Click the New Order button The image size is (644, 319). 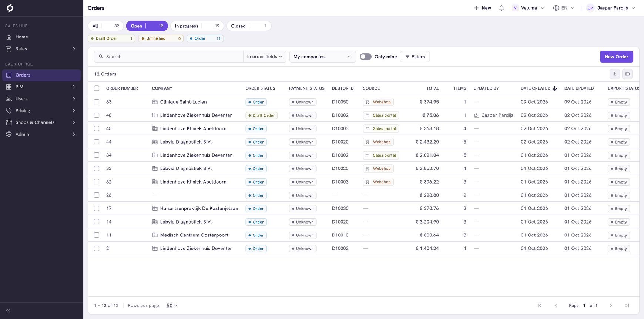pos(616,57)
